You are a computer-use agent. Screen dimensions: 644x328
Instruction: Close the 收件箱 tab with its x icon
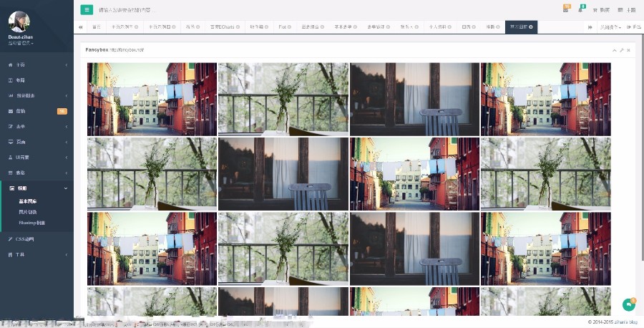click(x=266, y=26)
